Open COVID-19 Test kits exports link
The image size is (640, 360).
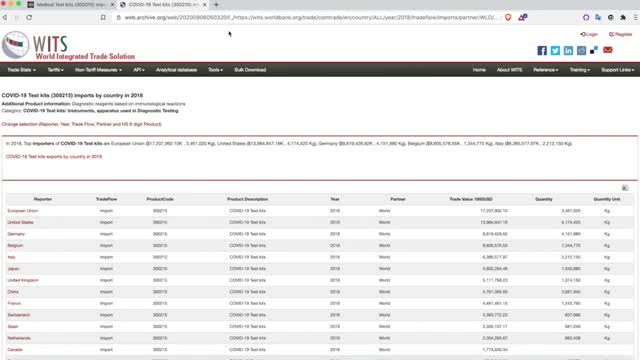click(x=54, y=156)
